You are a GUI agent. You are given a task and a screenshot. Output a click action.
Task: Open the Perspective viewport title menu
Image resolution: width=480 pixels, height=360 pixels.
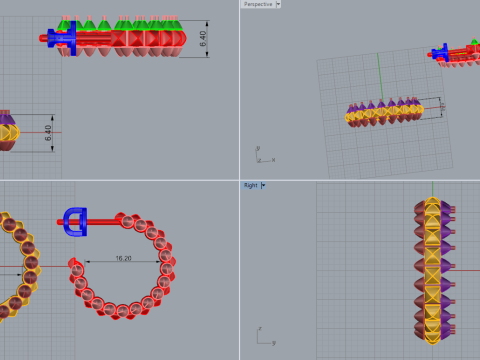pos(258,4)
